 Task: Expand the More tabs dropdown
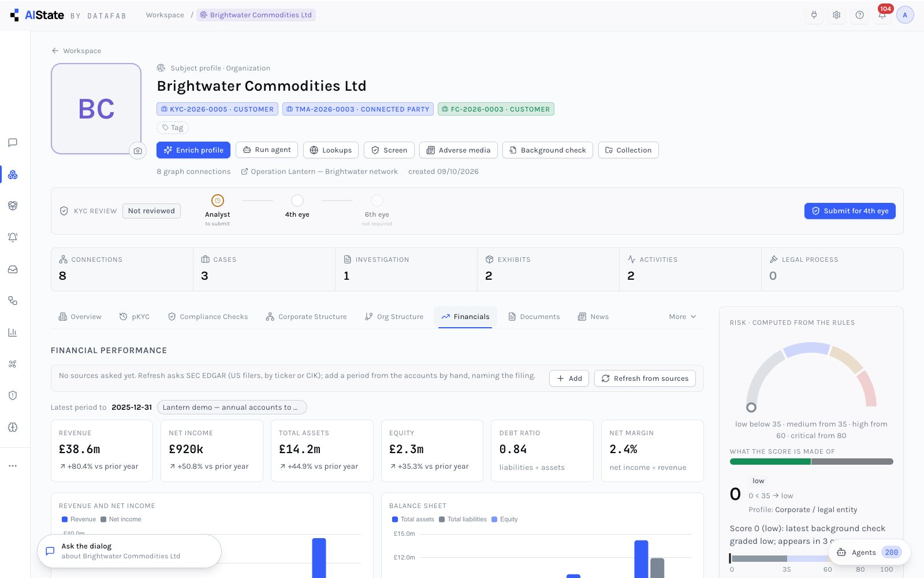[x=683, y=317]
